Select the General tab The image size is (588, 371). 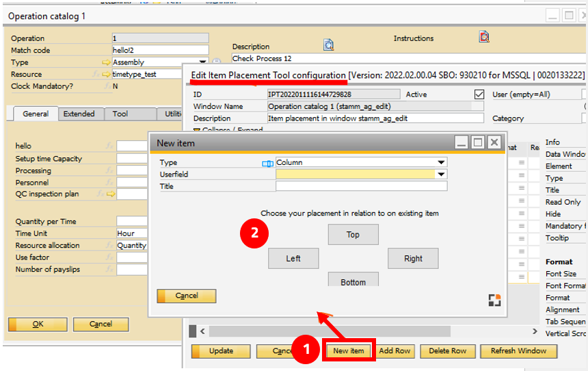point(36,114)
